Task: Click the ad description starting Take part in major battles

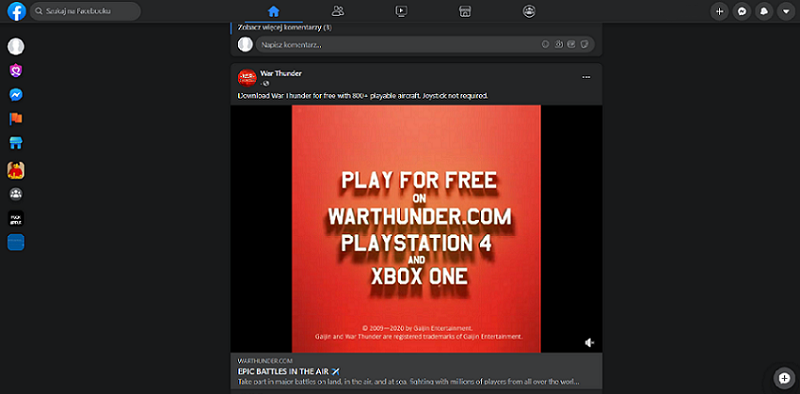Action: coord(409,382)
